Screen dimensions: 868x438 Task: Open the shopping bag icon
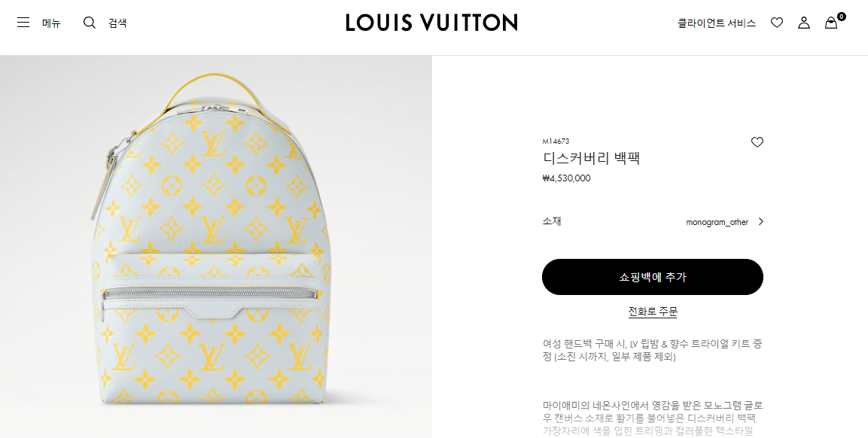831,23
